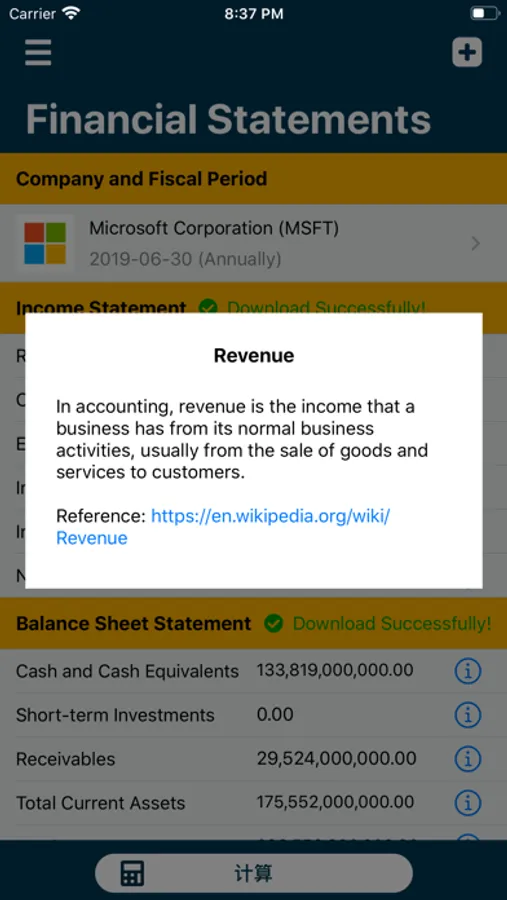507x900 pixels.
Task: Click Income Statement green checkmark icon
Action: tap(208, 307)
